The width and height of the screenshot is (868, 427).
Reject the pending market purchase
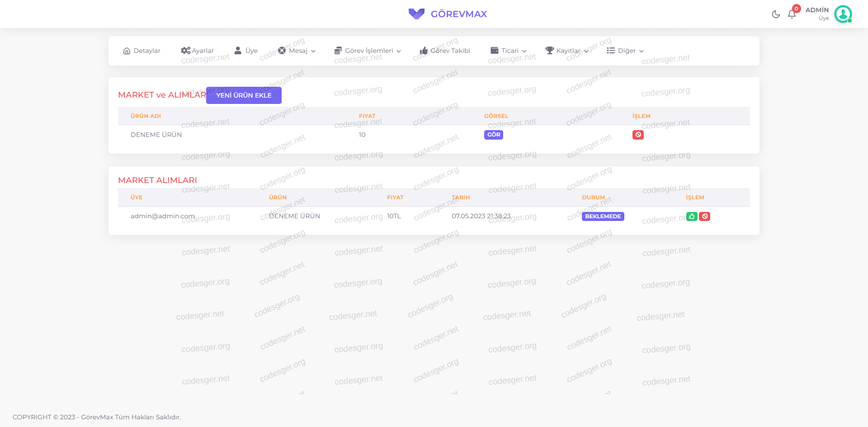[705, 216]
